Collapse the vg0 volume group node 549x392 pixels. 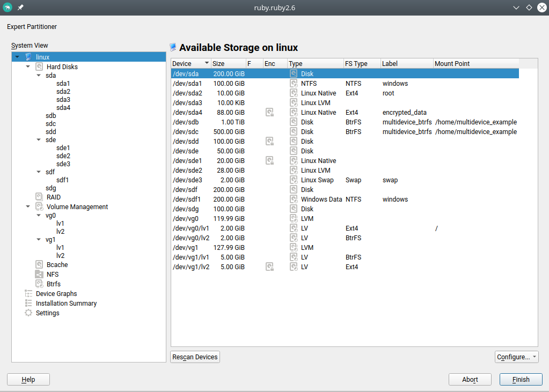click(x=39, y=215)
